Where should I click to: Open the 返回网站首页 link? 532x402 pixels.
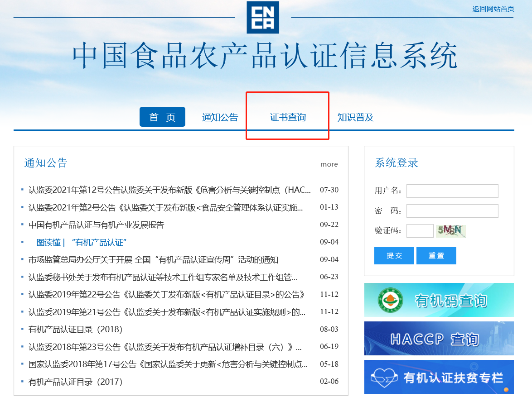coord(493,9)
